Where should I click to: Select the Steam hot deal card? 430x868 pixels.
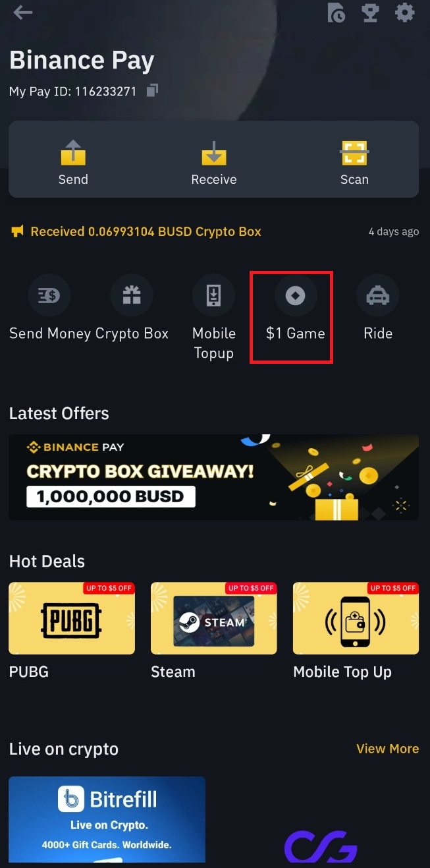point(214,618)
